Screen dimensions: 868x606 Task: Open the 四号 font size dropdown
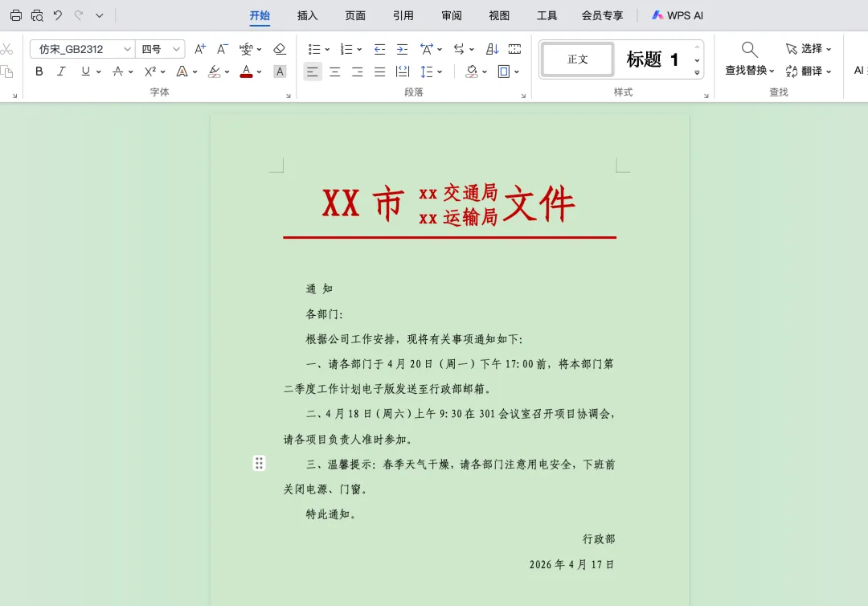[x=176, y=49]
